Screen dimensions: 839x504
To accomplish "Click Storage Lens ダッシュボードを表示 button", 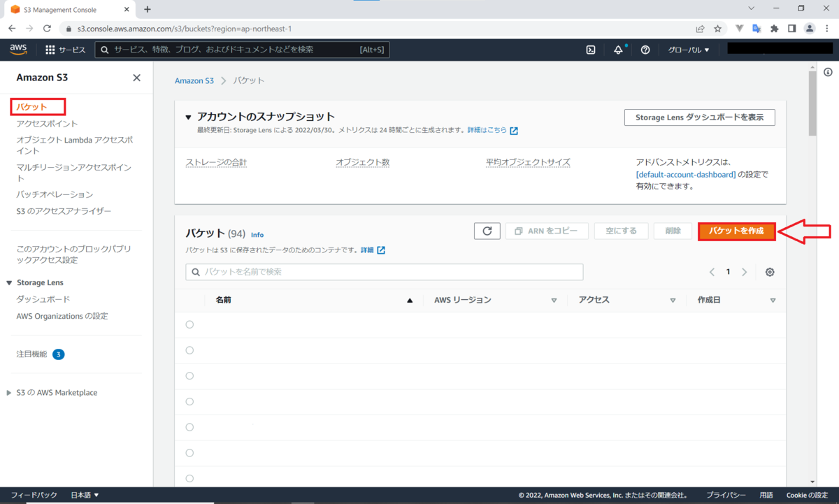I will [x=699, y=117].
